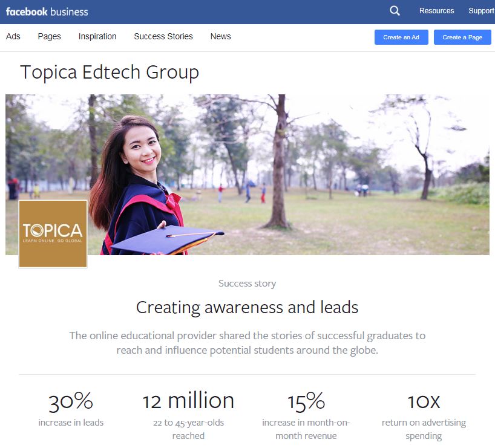Click the online educational provider description paragraph
Viewport: 495px width, 448px height.
point(247,343)
